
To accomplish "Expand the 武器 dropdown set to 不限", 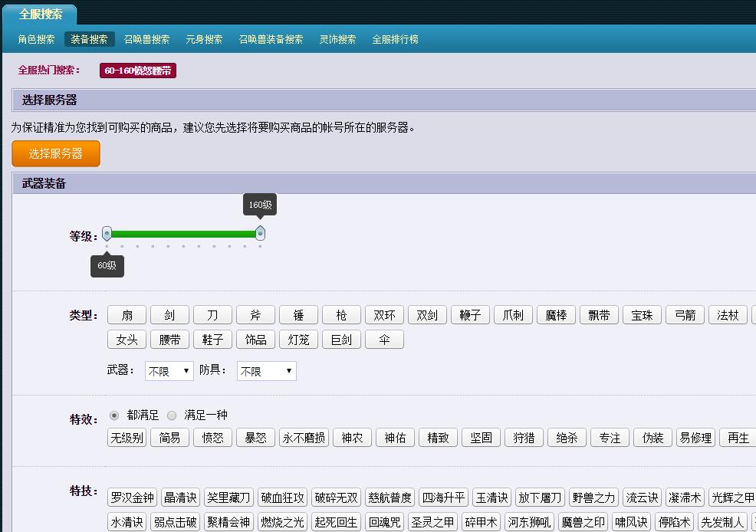I will (x=169, y=371).
